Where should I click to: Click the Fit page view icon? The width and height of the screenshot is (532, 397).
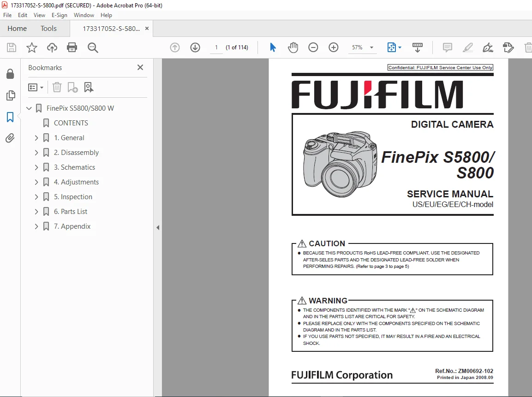392,47
